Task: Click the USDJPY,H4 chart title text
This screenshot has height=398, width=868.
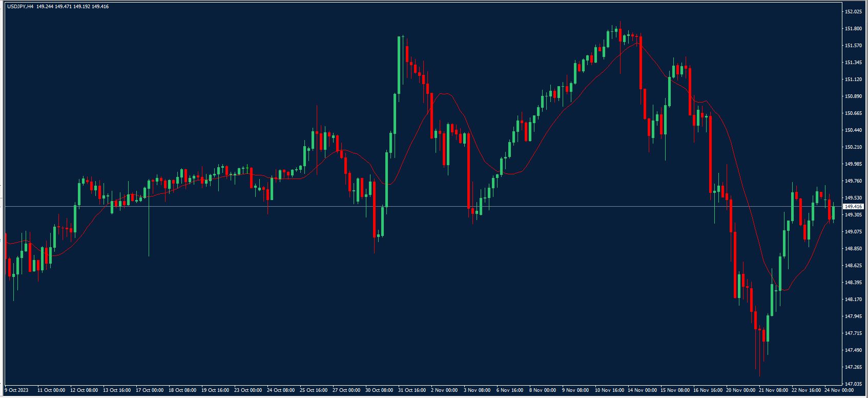Action: pyautogui.click(x=20, y=7)
